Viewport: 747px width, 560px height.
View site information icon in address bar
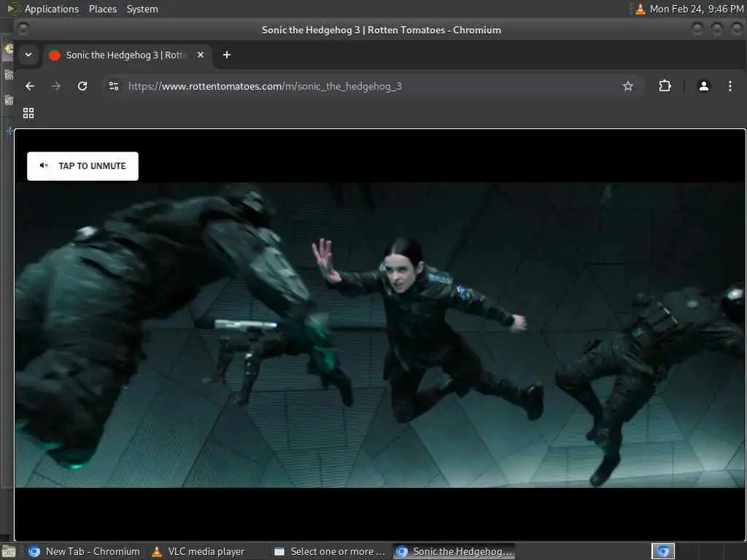[x=114, y=86]
